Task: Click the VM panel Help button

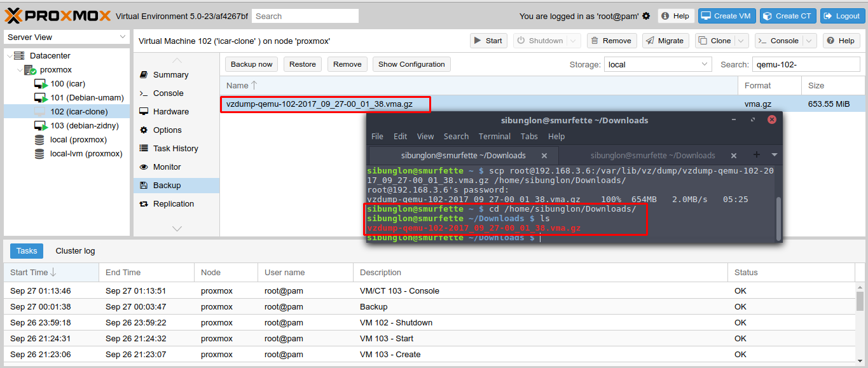Action: (841, 41)
